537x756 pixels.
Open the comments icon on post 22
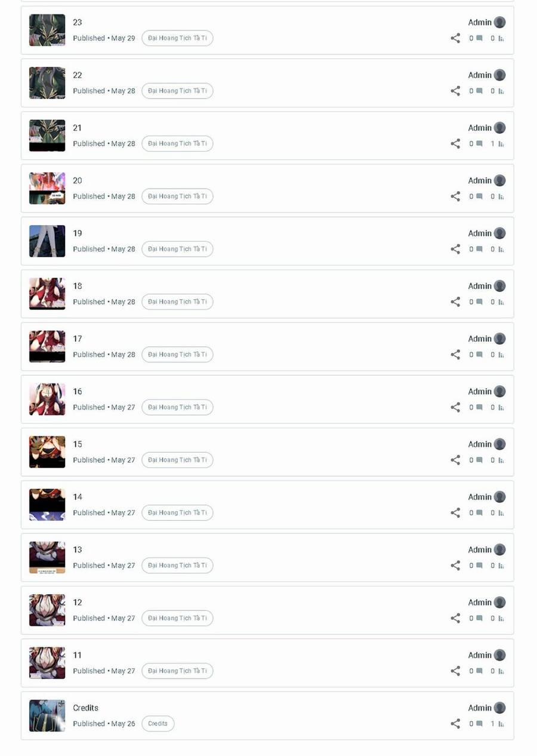click(x=479, y=91)
